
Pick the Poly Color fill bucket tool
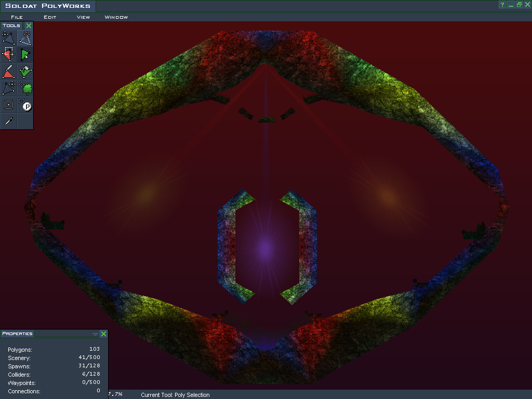(25, 71)
